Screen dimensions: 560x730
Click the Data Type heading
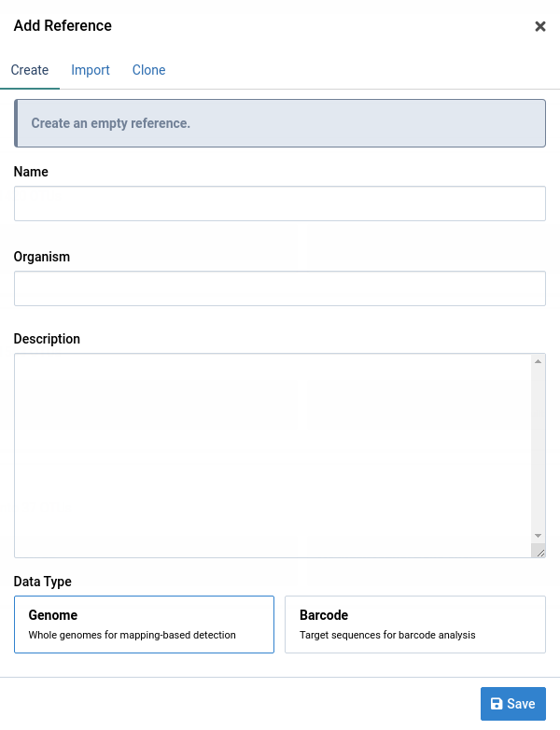[x=43, y=582]
